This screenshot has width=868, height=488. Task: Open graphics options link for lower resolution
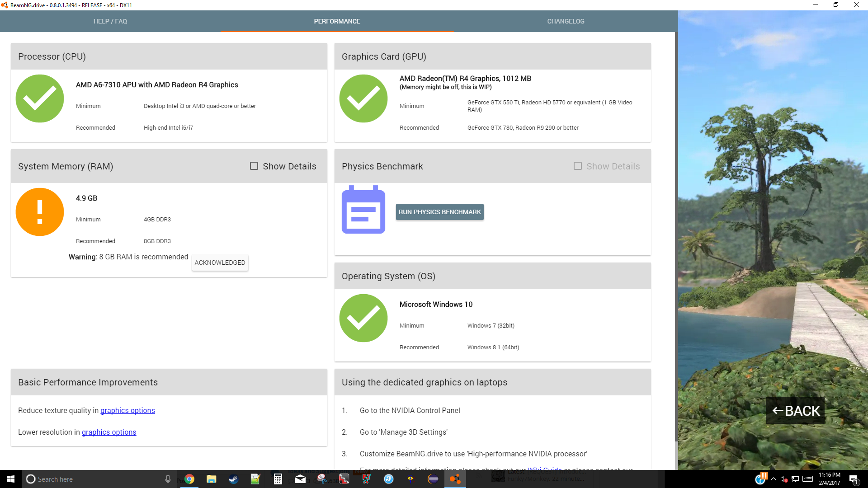pyautogui.click(x=109, y=432)
